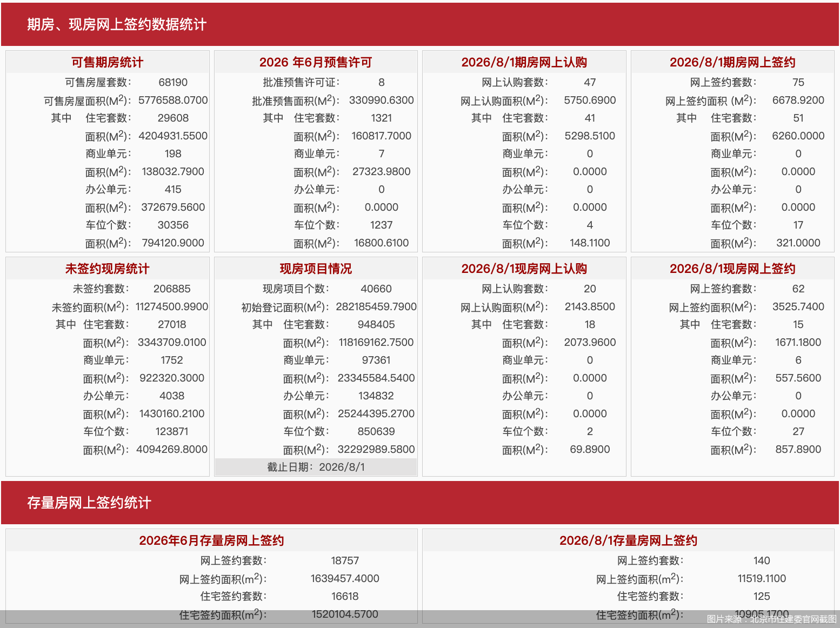Select the 现房项目个数 value 40660
The image size is (840, 628).
pyautogui.click(x=376, y=289)
